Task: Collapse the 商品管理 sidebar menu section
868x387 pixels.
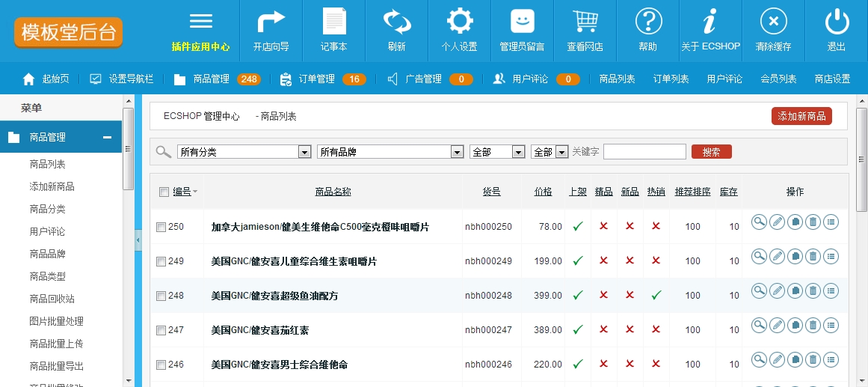Action: point(107,138)
